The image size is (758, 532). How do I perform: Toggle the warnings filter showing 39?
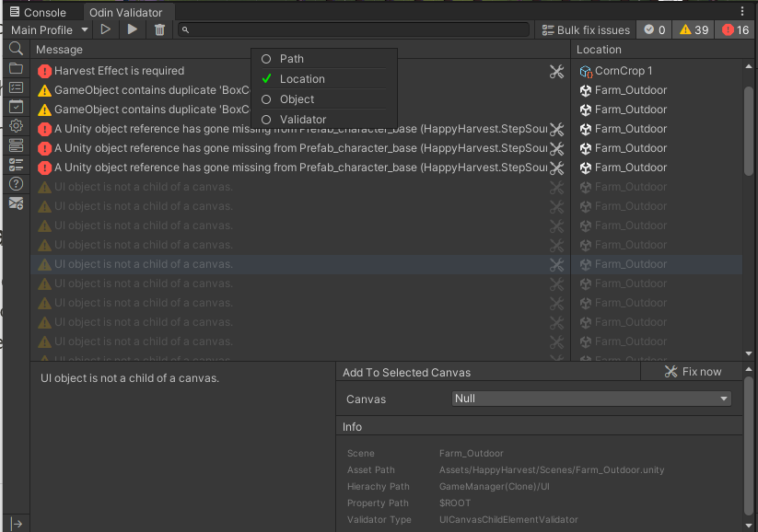(x=694, y=30)
